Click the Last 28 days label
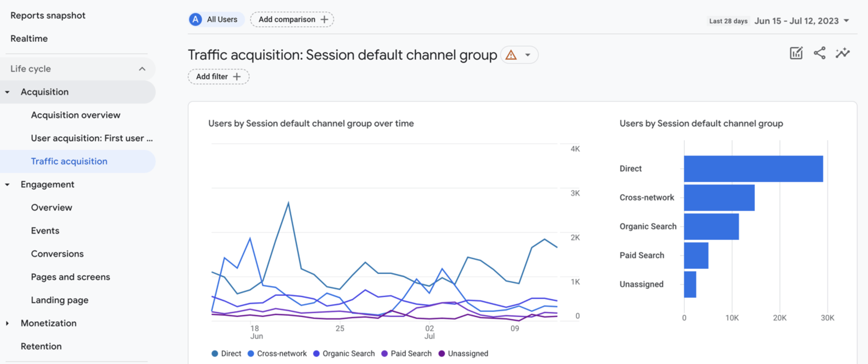Image resolution: width=868 pixels, height=364 pixels. pos(728,21)
